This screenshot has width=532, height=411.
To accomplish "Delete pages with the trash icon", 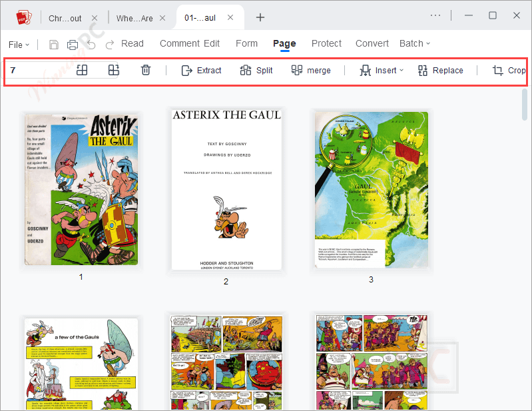I will point(146,70).
